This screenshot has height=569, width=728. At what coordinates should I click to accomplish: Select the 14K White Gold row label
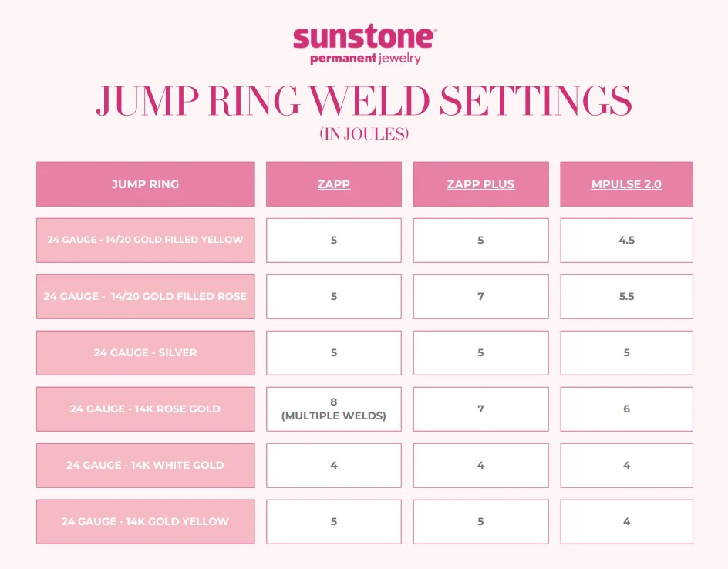[145, 465]
